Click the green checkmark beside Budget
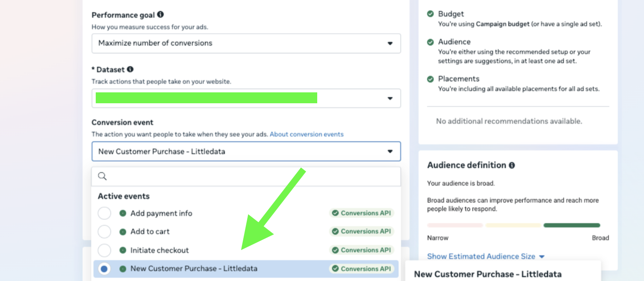The height and width of the screenshot is (281, 644). [x=430, y=14]
